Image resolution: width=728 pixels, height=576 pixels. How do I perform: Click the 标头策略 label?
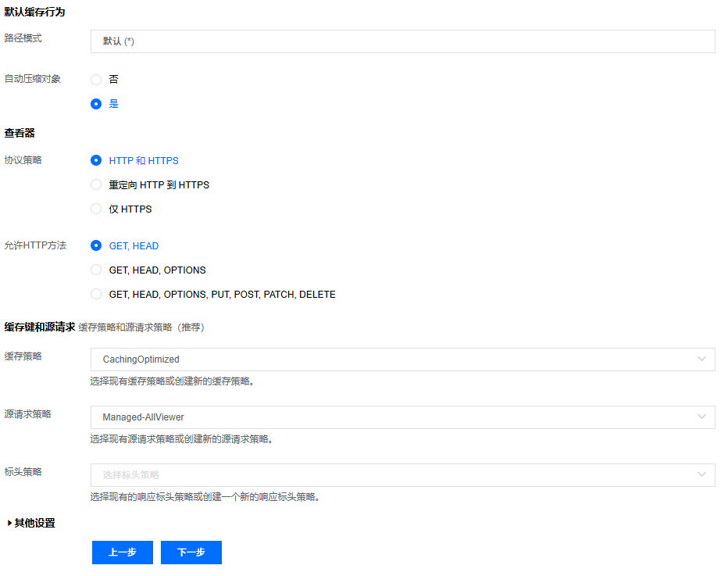coord(23,472)
